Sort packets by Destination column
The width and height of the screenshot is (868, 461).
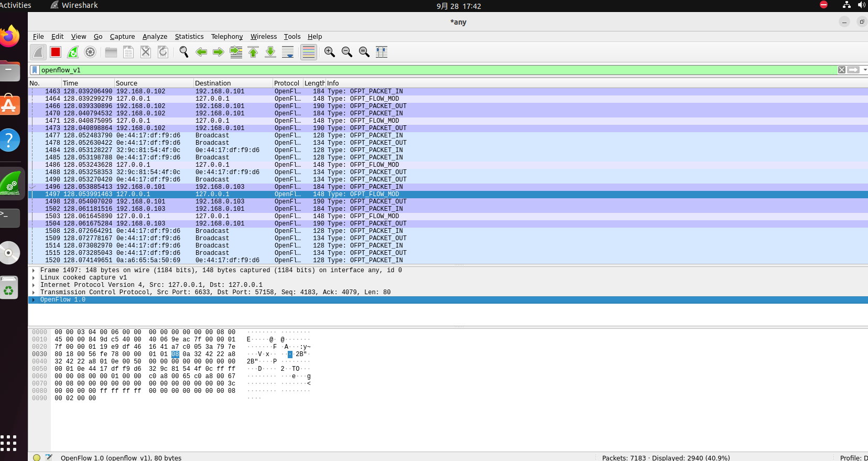click(x=233, y=83)
